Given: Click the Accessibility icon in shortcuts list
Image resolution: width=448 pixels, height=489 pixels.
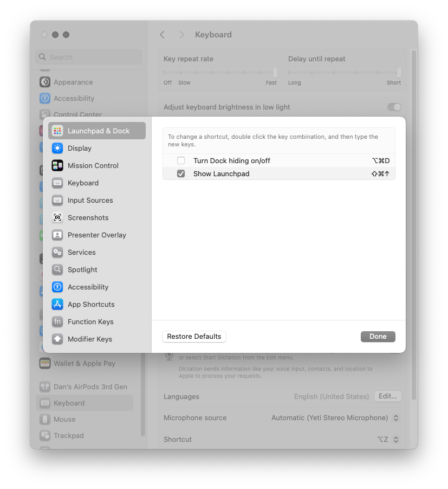Looking at the screenshot, I should [x=57, y=287].
